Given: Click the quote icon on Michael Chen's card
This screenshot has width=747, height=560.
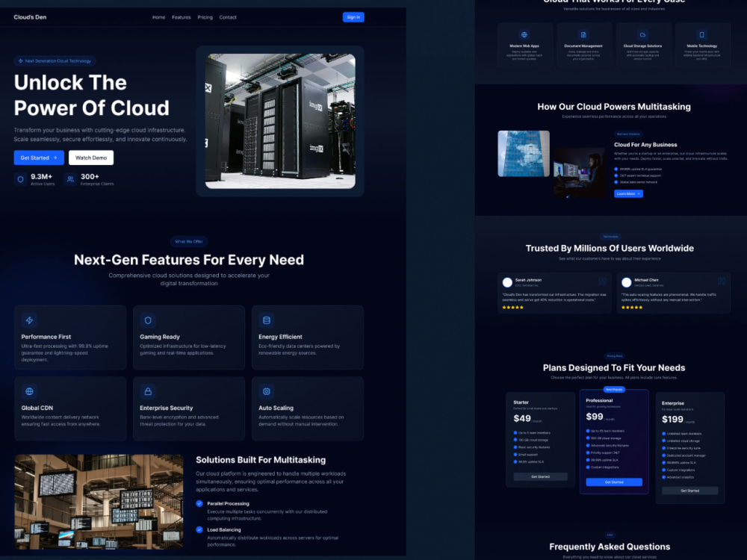Looking at the screenshot, I should click(x=722, y=281).
